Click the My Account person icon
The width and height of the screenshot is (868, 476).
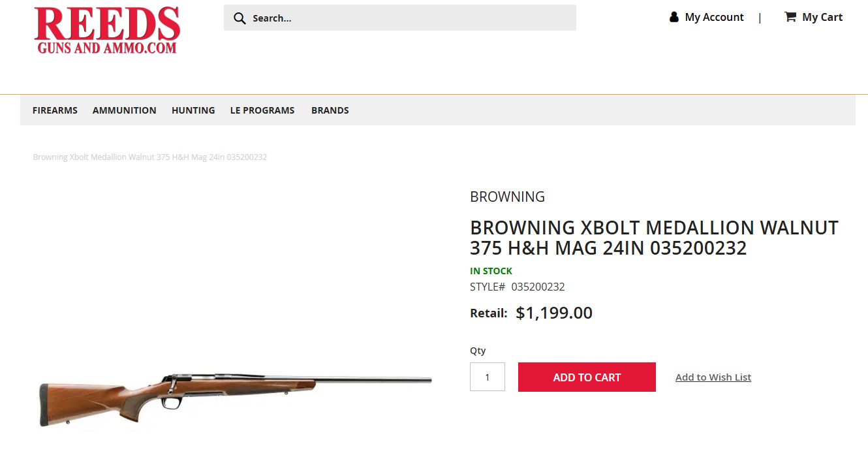(674, 17)
